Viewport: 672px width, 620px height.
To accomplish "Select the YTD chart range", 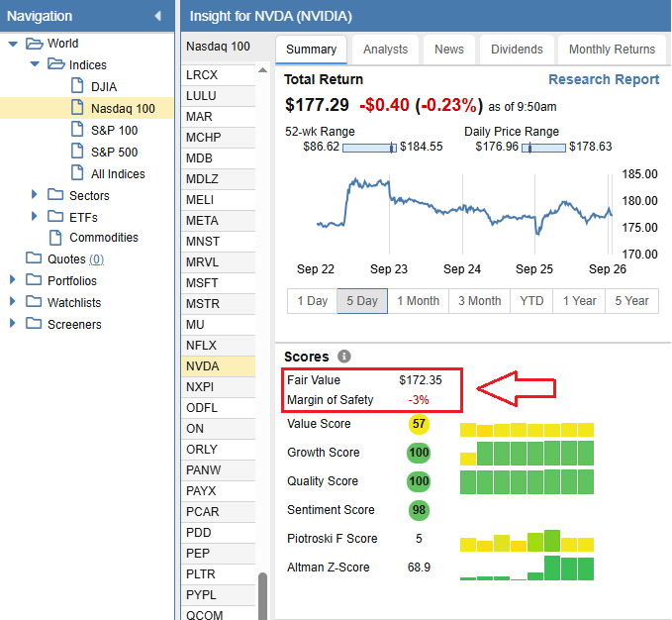I will pos(531,301).
